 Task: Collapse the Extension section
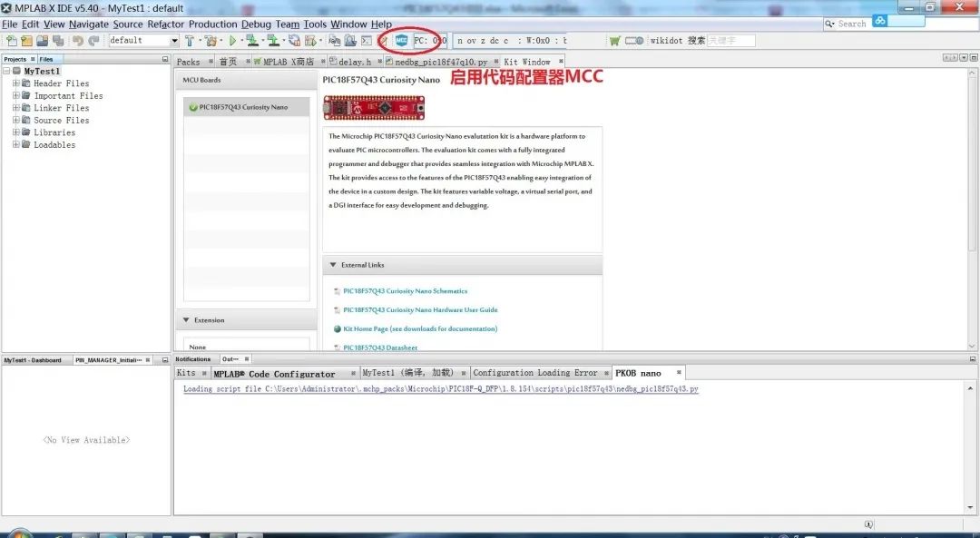click(186, 320)
